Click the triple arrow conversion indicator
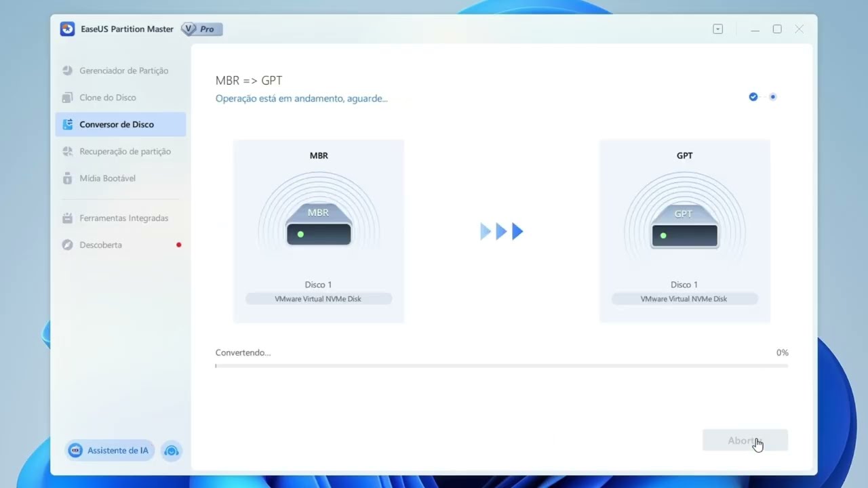 502,232
